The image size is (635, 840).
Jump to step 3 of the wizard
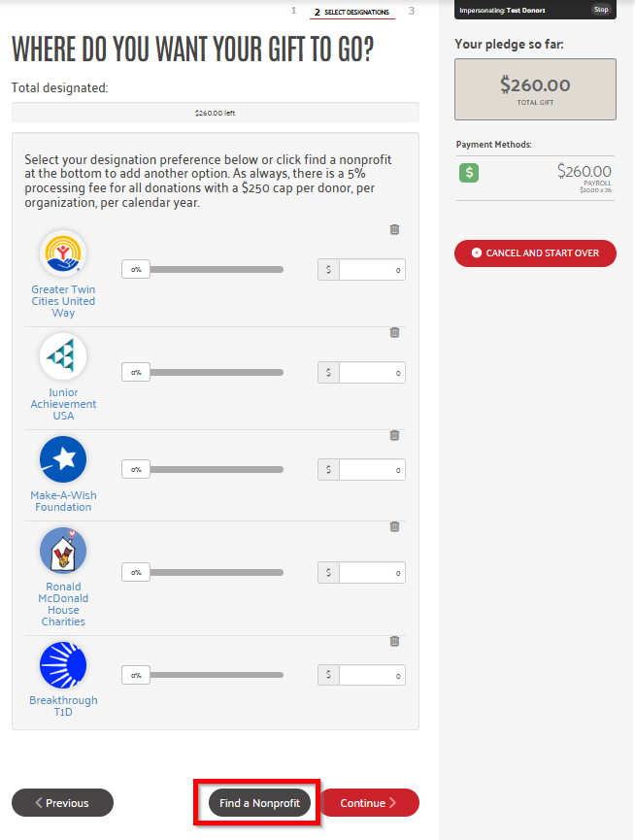coord(412,11)
